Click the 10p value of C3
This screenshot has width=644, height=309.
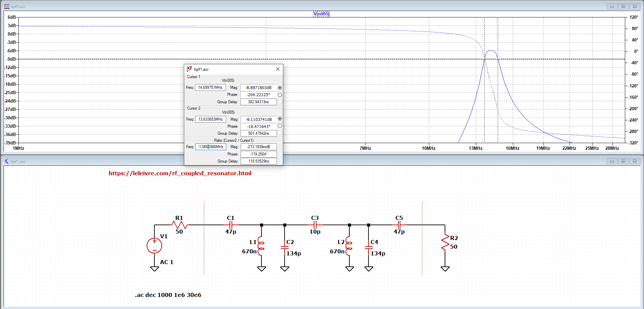tap(315, 232)
